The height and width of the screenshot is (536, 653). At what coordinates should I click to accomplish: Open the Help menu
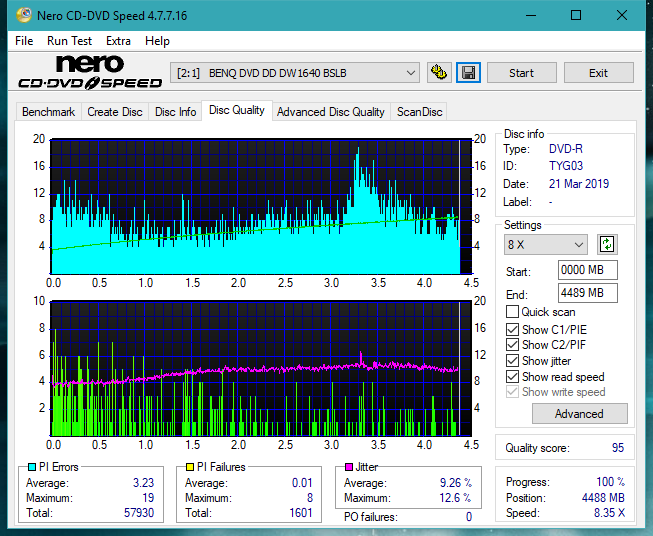pyautogui.click(x=157, y=41)
